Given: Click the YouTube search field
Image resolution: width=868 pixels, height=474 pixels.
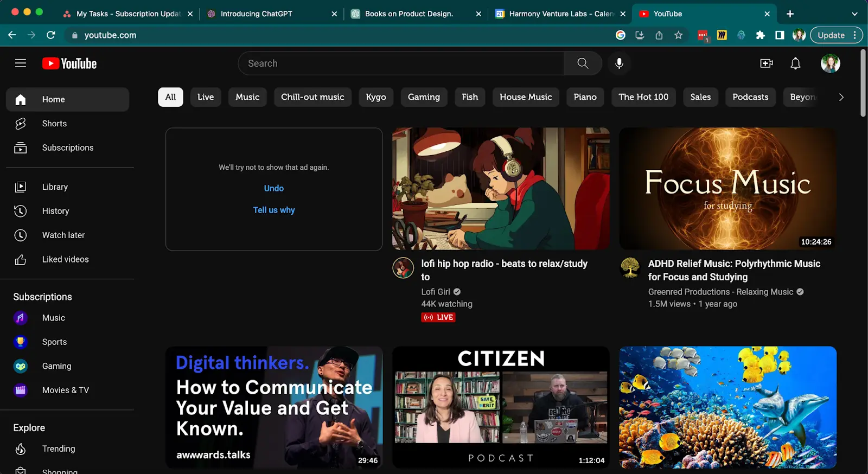Looking at the screenshot, I should coord(401,63).
